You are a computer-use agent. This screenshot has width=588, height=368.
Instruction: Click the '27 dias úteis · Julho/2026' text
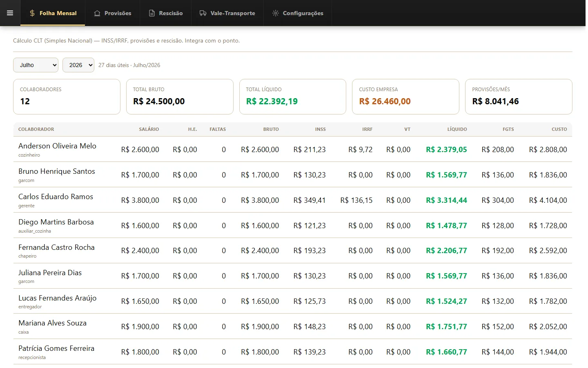[x=129, y=65]
